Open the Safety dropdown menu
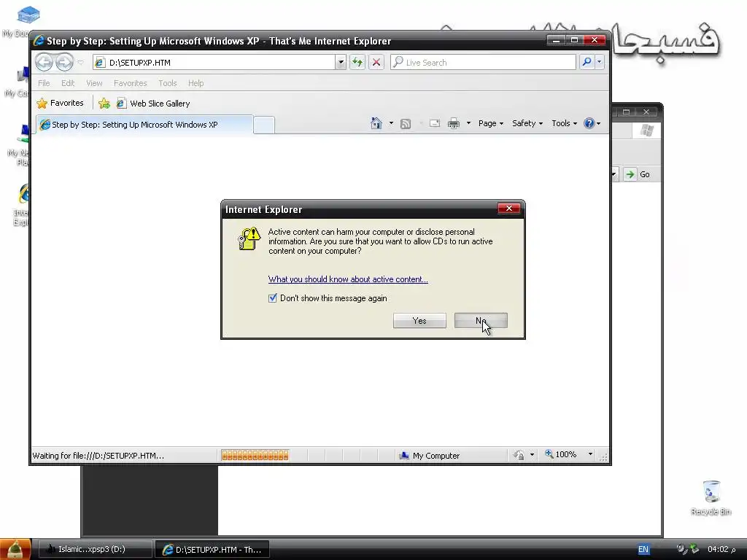 pyautogui.click(x=527, y=123)
